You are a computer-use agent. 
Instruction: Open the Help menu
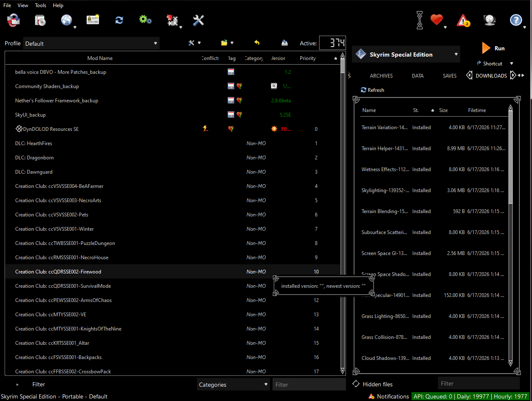pyautogui.click(x=58, y=5)
